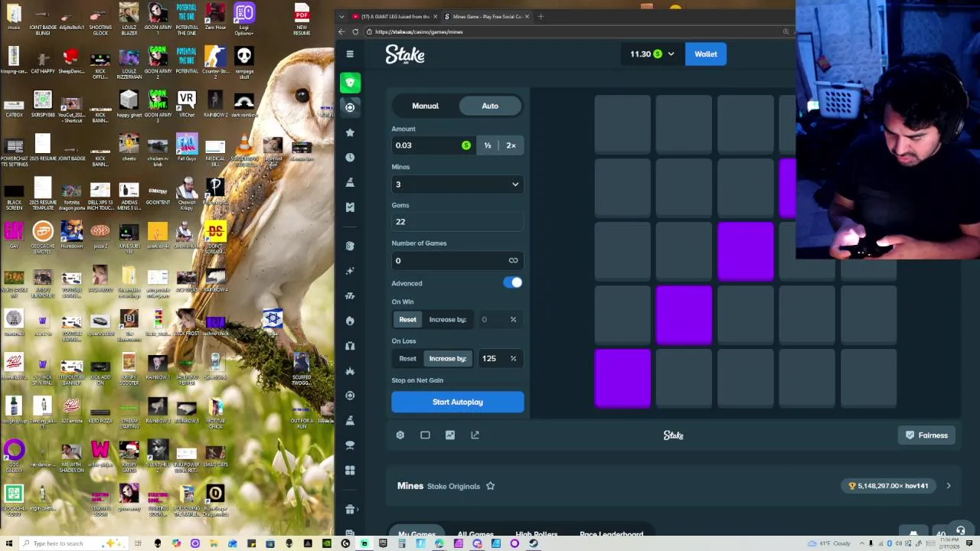
Task: Switch to Manual betting tab
Action: pos(425,106)
